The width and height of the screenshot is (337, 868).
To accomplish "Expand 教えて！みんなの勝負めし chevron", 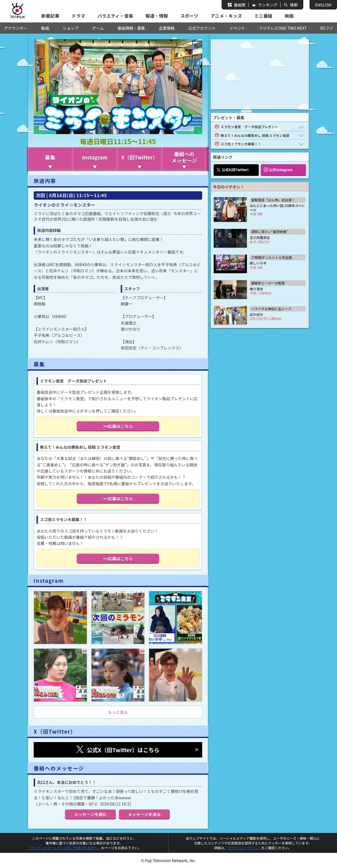I will tap(301, 135).
